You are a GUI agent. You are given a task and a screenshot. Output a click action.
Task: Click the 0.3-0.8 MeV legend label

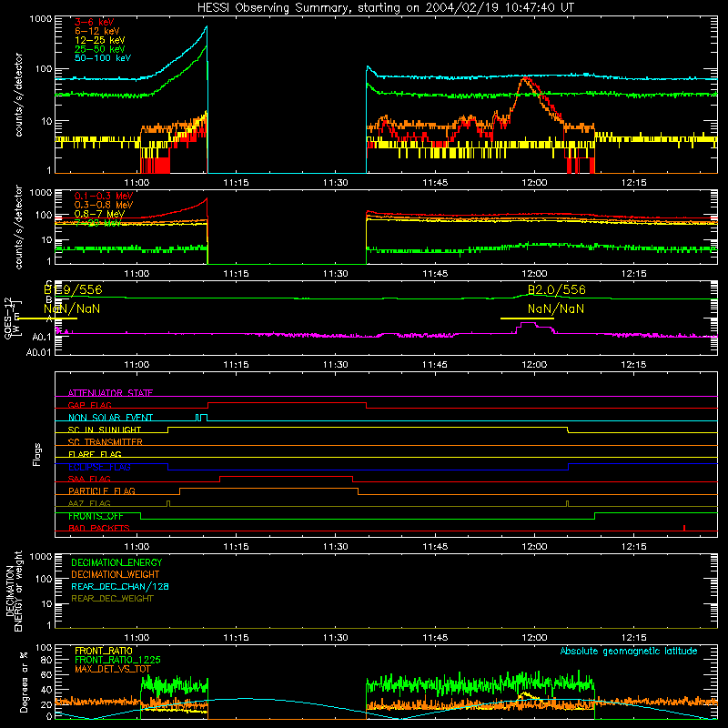tap(104, 205)
